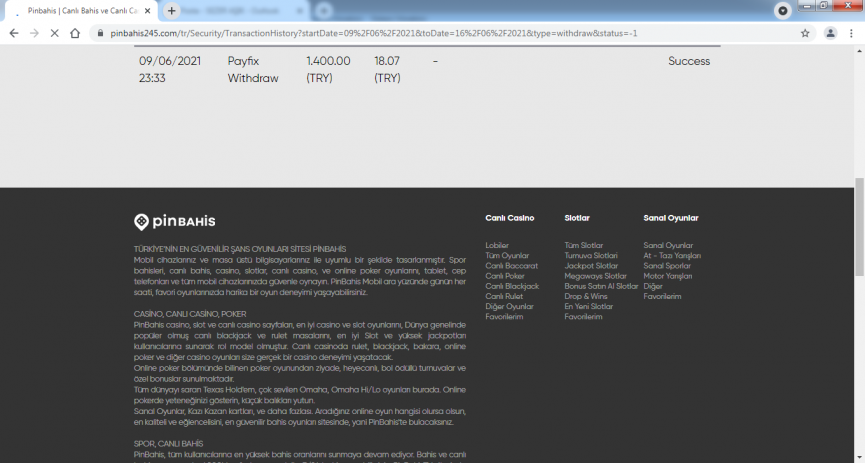Open Diğer under Sanal Oyunlar

tap(653, 286)
